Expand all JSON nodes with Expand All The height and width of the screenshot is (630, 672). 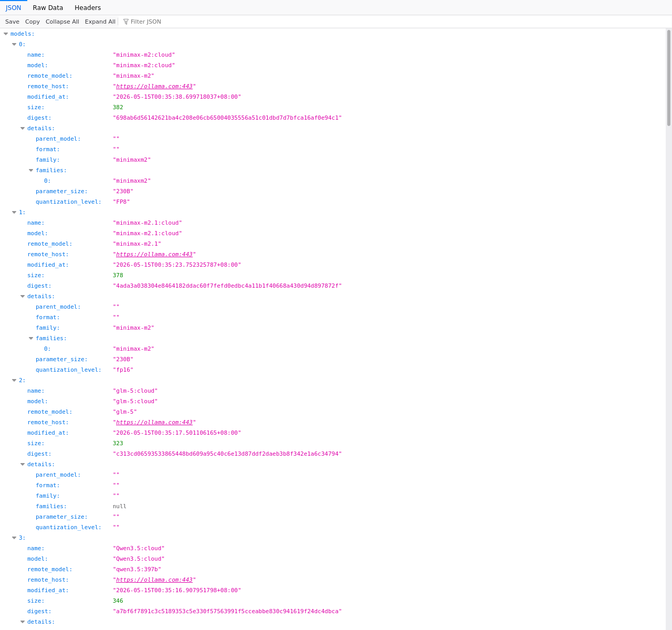100,22
